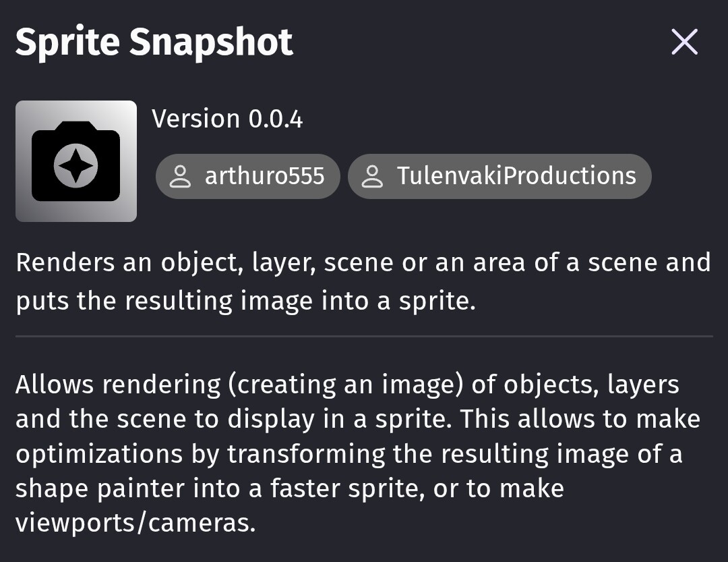Image resolution: width=728 pixels, height=562 pixels.
Task: Close the Sprite Snapshot dialog
Action: tap(684, 42)
